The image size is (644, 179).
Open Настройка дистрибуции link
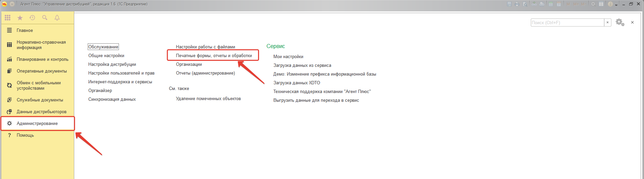112,64
